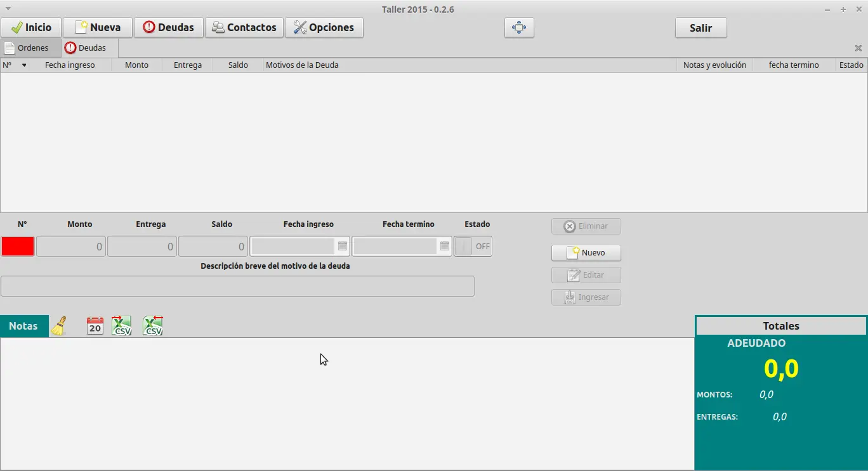Image resolution: width=868 pixels, height=471 pixels.
Task: Toggle the Estado OFF switch
Action: pyautogui.click(x=473, y=247)
